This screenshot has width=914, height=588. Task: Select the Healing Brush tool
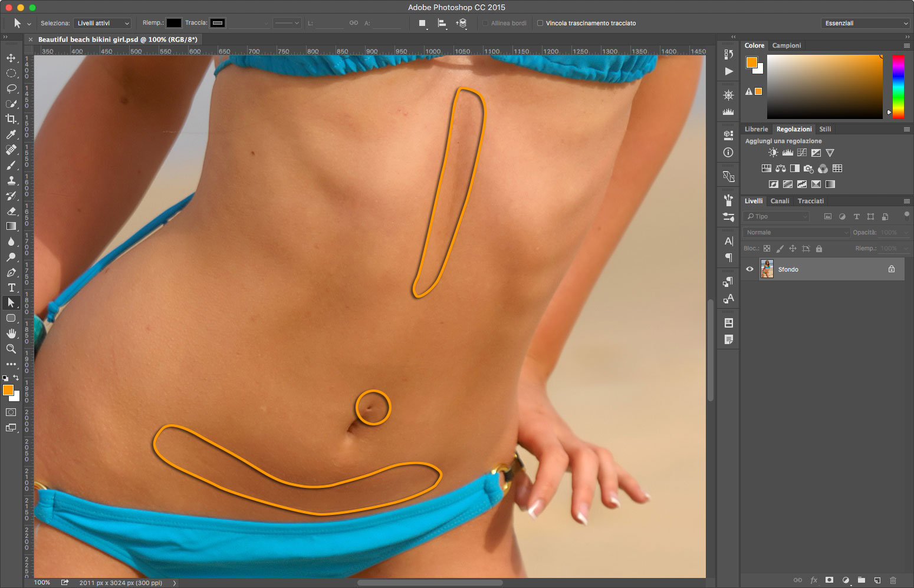(x=11, y=150)
